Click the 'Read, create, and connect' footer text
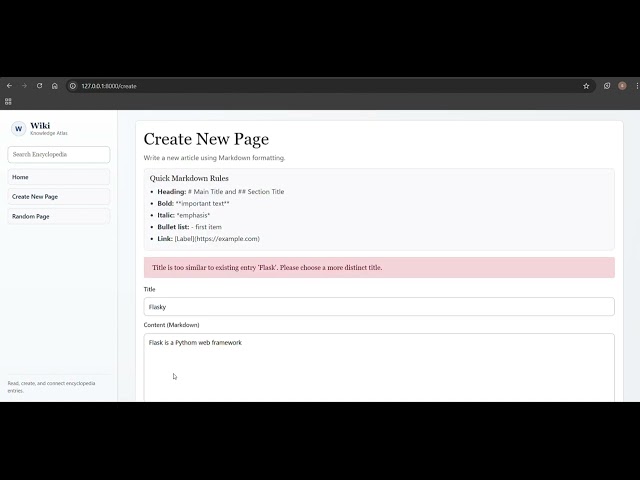The height and width of the screenshot is (480, 640). (x=51, y=387)
